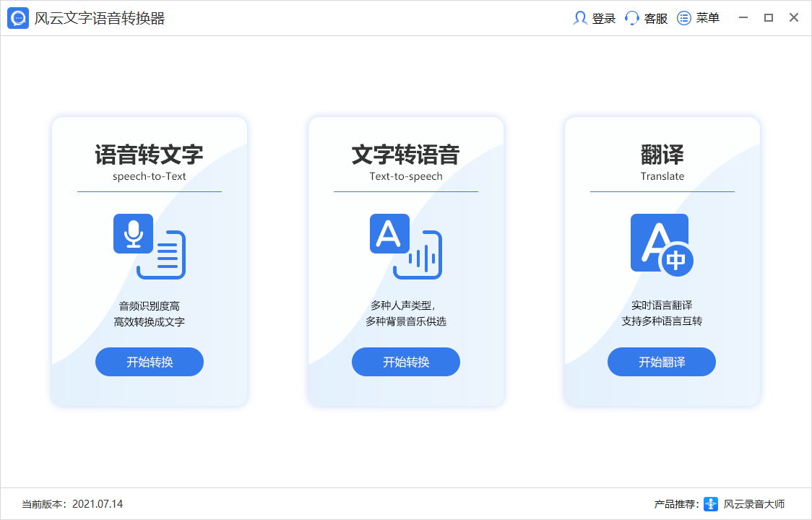This screenshot has height=520, width=812.
Task: Click the 风云录音大师 icon at bottom right
Action: (711, 505)
